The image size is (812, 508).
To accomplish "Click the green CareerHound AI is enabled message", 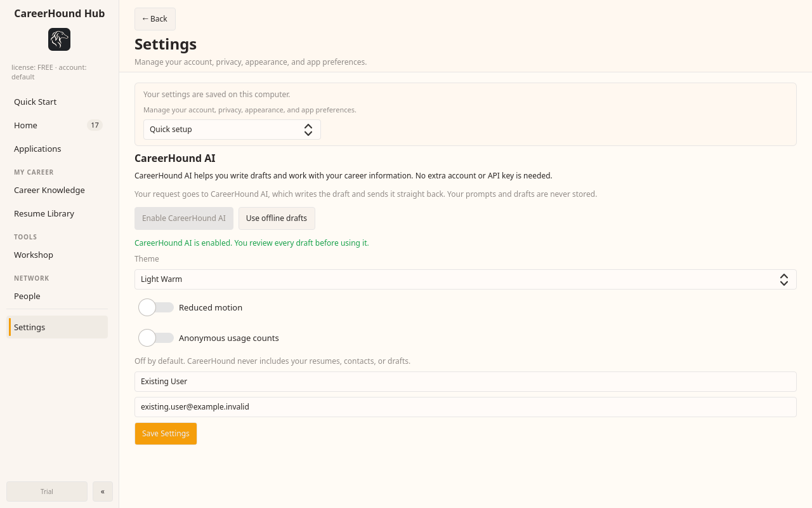I will click(252, 243).
